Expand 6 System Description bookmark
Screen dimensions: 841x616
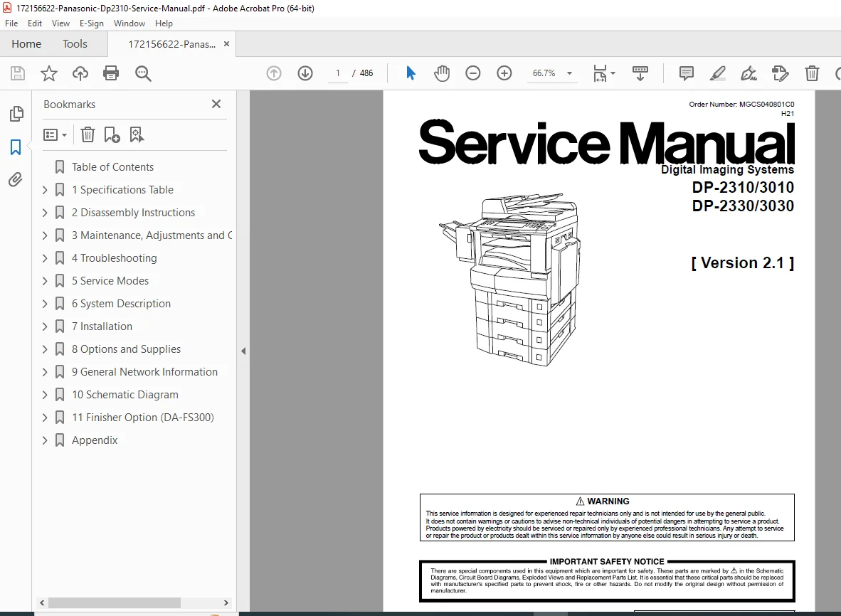(x=45, y=304)
